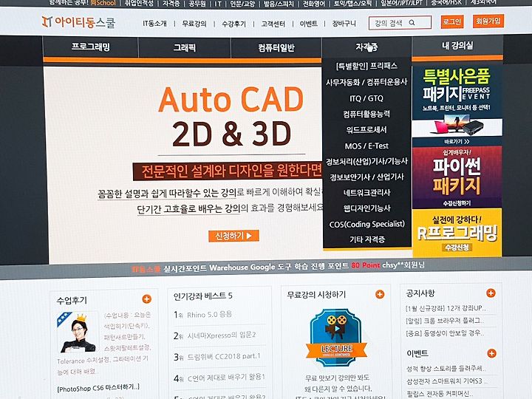The image size is (532, 399).
Task: Choose 사무자동화 / 컴퓨터운용사 menu entry
Action: point(366,82)
